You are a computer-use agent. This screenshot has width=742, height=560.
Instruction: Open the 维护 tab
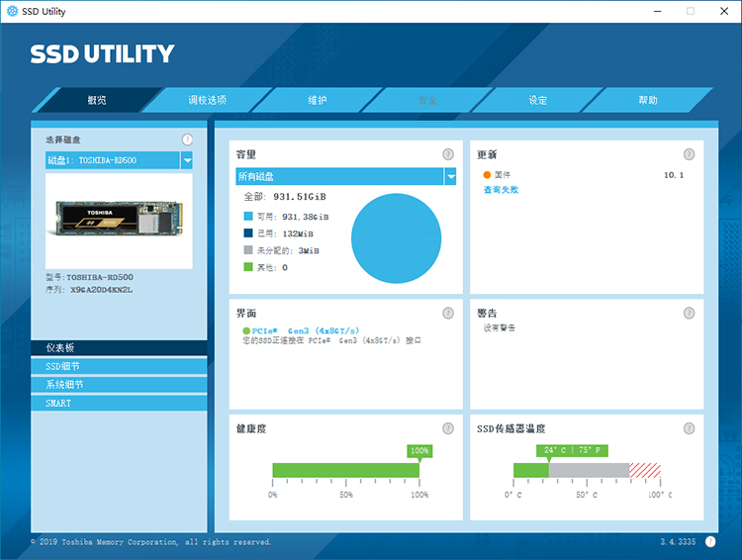tap(317, 100)
